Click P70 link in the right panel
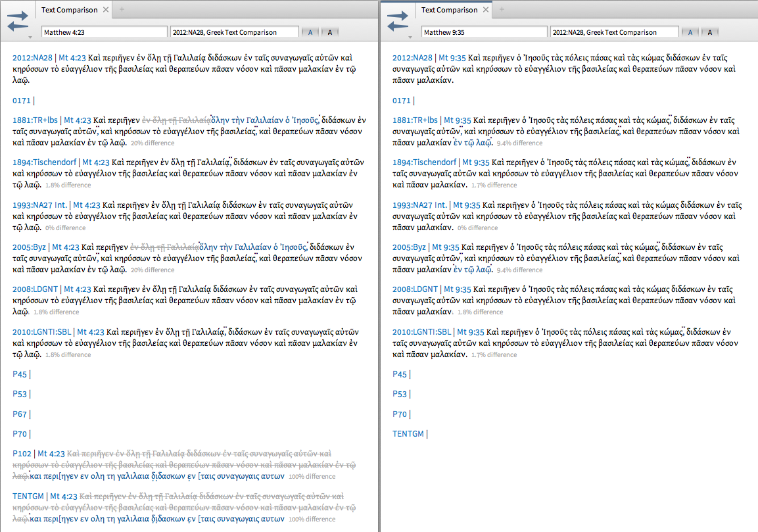This screenshot has height=532, width=758. (x=400, y=414)
